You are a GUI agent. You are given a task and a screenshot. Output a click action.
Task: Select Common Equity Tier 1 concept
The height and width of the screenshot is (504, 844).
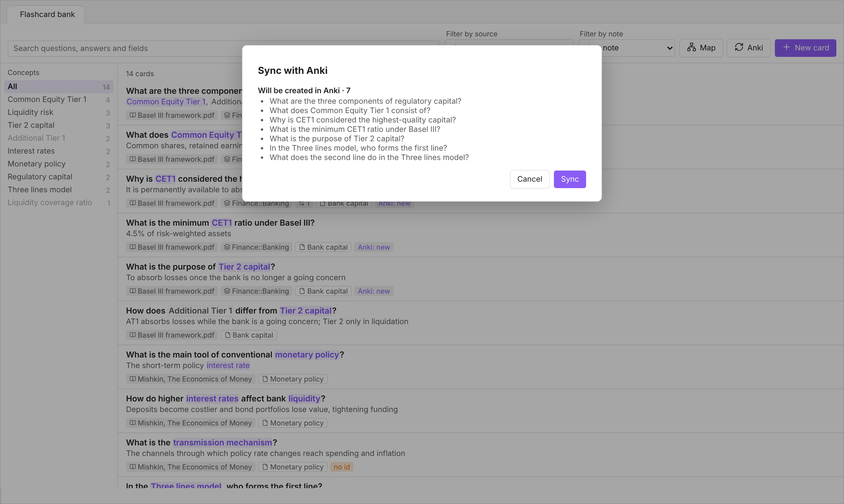pyautogui.click(x=58, y=100)
